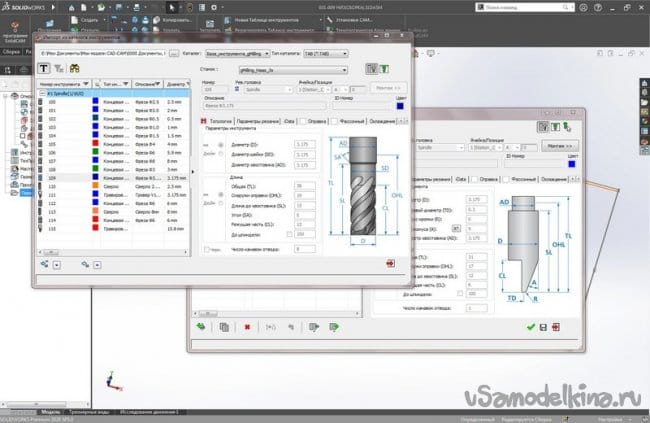
Task: Click the red exit icon in front dialog
Action: click(389, 263)
